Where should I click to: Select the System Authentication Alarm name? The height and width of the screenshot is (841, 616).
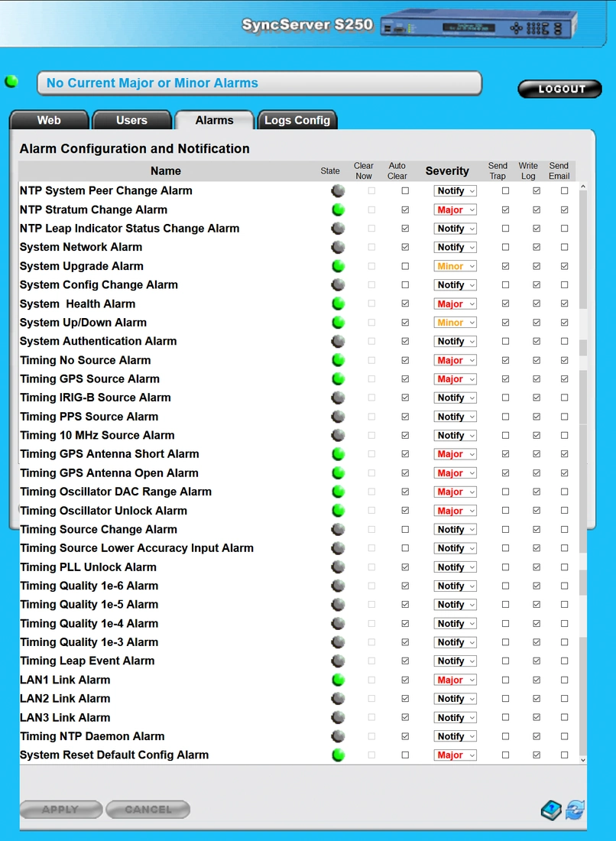click(98, 341)
